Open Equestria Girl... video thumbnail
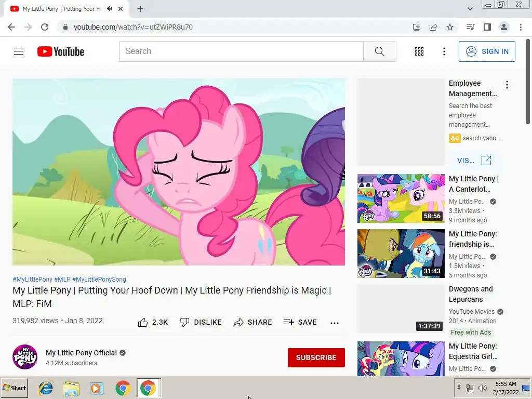This screenshot has height=399, width=532. coord(401,358)
